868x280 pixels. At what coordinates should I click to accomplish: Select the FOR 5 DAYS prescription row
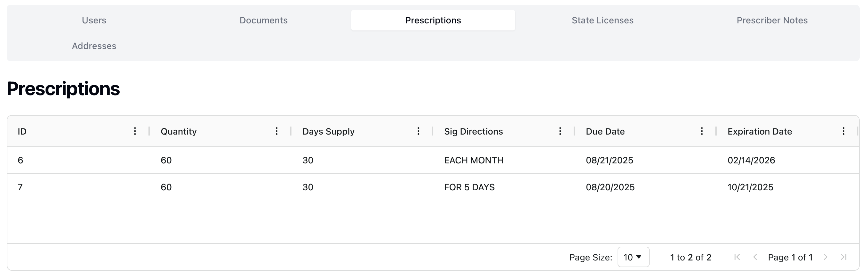[469, 187]
